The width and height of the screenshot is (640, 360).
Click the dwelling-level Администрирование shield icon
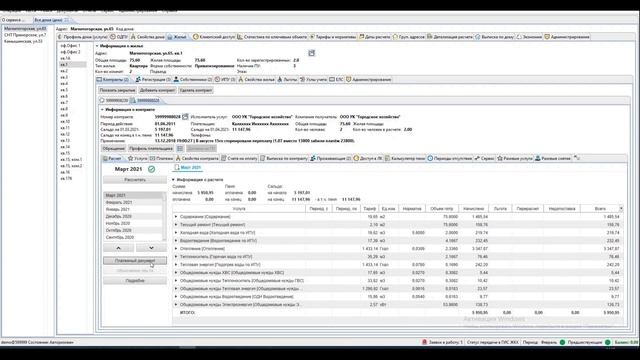click(349, 80)
